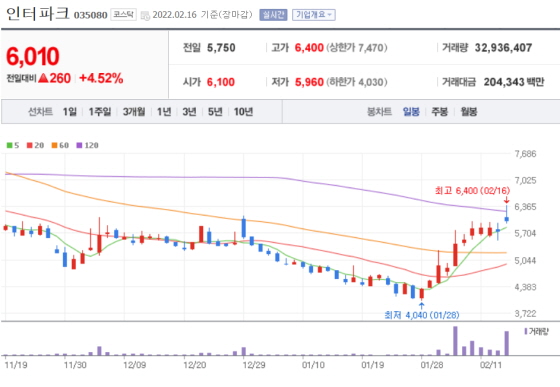Select the 1년 line chart tab
This screenshot has width=560, height=387.
[x=164, y=112]
